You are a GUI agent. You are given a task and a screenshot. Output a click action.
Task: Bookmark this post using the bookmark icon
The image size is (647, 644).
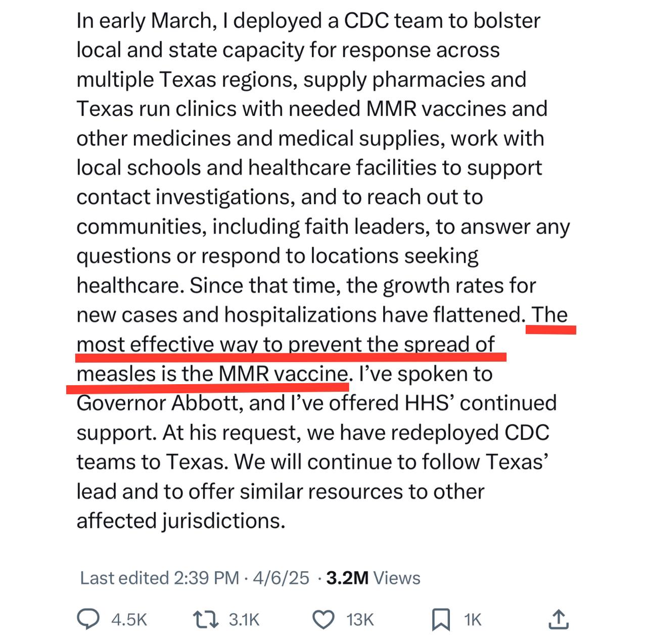tap(441, 620)
